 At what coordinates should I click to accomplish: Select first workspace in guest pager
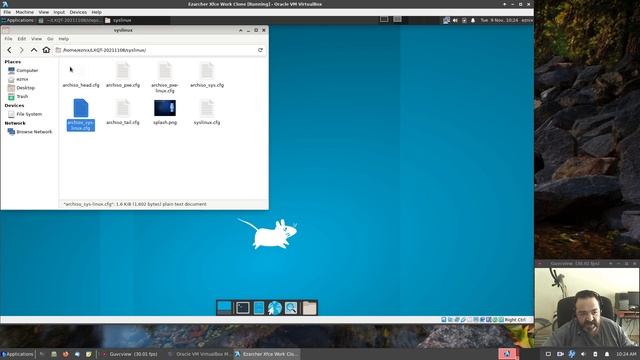pos(384,20)
